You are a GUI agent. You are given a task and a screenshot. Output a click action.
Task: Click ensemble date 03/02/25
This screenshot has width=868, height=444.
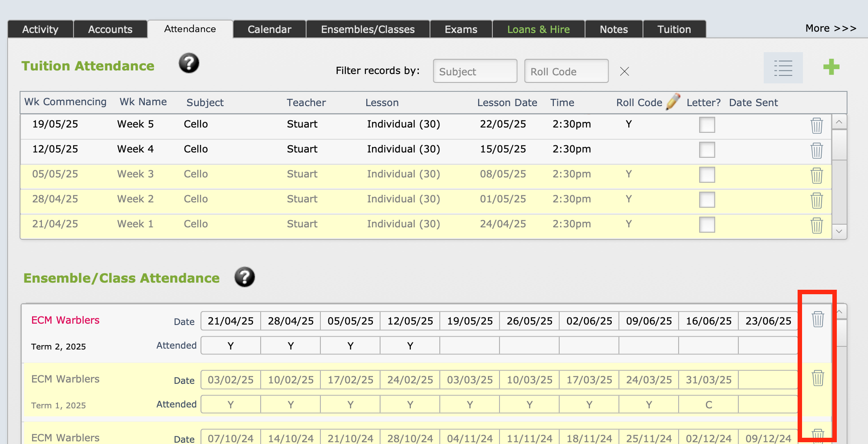pos(231,380)
